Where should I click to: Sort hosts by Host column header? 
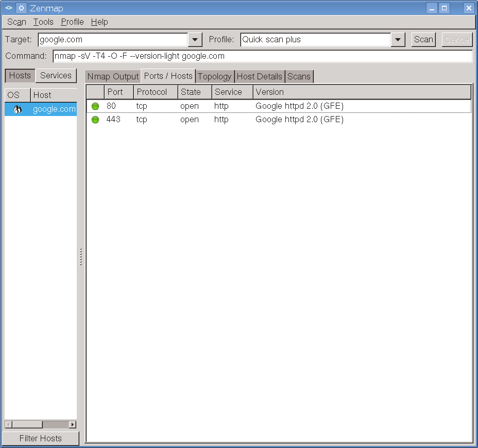[54, 95]
